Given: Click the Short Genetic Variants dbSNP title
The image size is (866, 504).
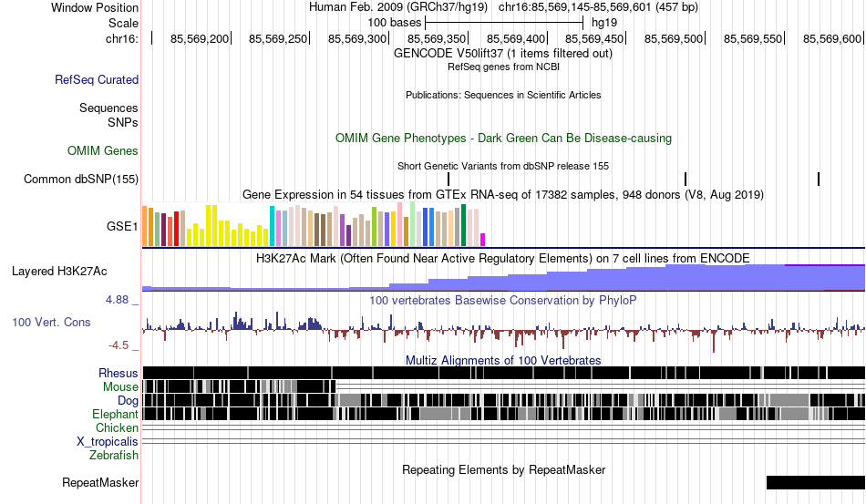Looking at the screenshot, I should tap(503, 166).
